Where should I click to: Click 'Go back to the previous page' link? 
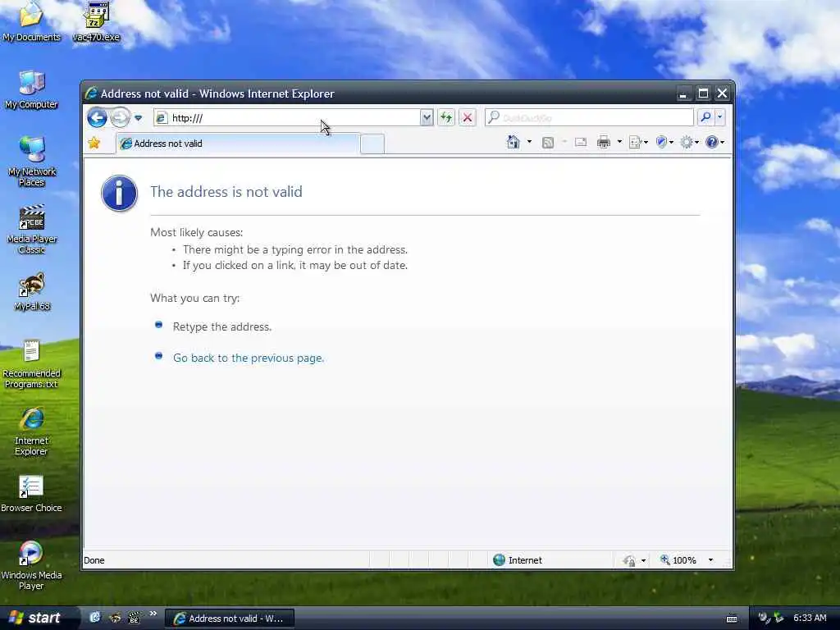[x=249, y=358]
